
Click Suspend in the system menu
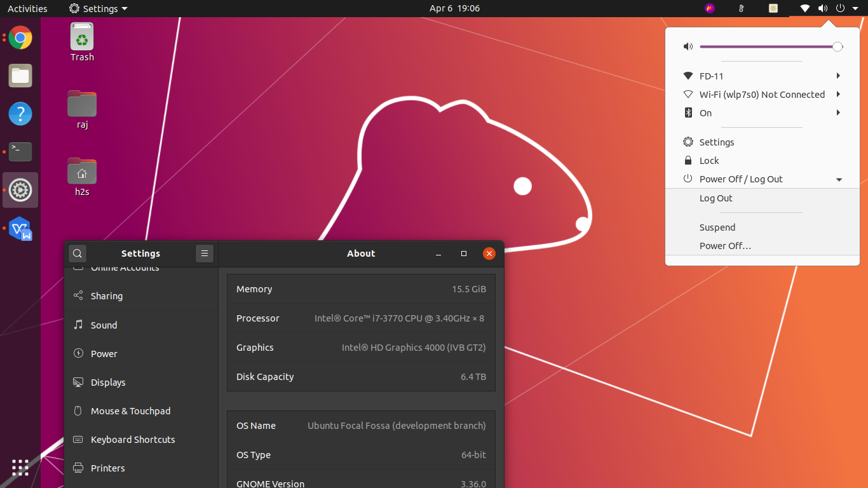(x=717, y=227)
